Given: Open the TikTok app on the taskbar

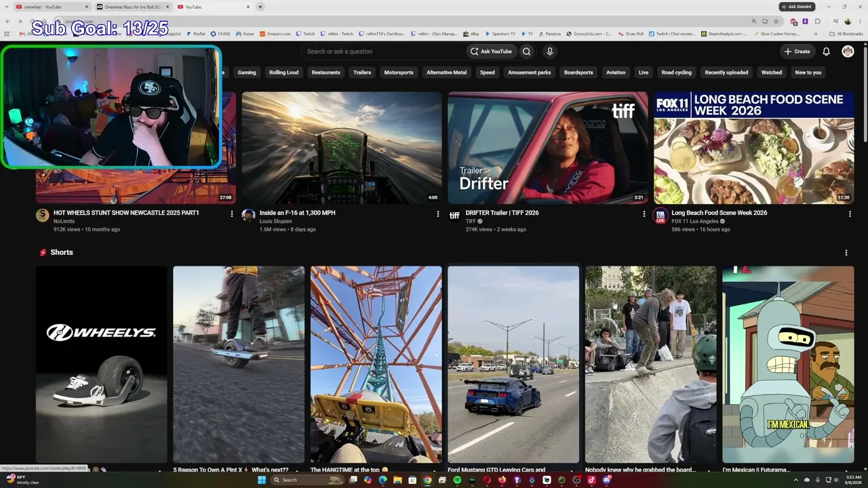Looking at the screenshot, I should click(591, 480).
